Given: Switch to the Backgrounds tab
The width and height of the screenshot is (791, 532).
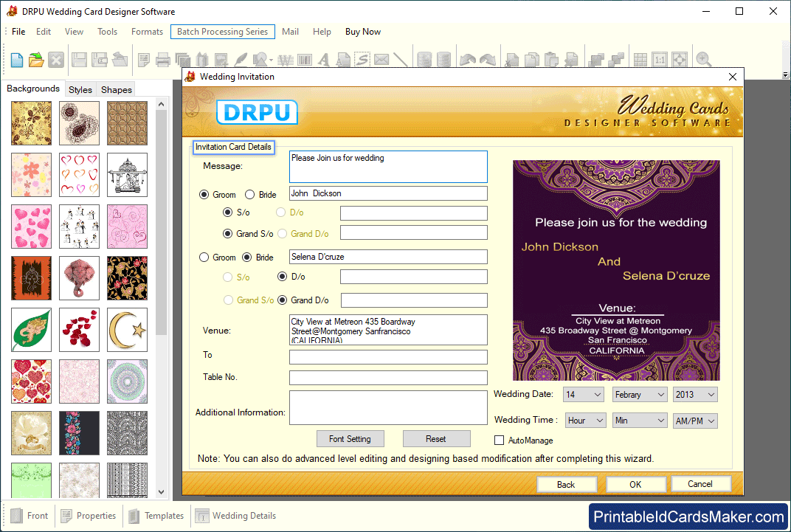Looking at the screenshot, I should (x=33, y=89).
